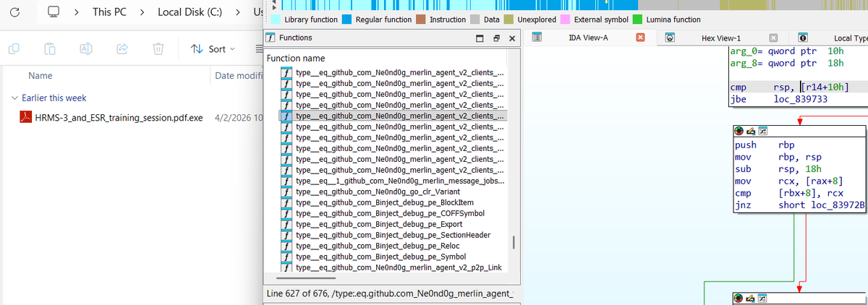Viewport: 868px width, 305px height.
Task: Click the Share icon in Explorer toolbar
Action: (122, 48)
